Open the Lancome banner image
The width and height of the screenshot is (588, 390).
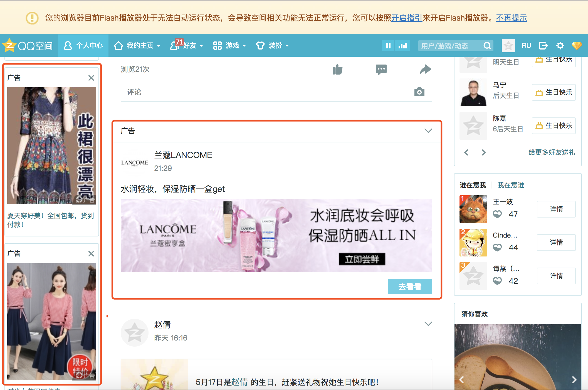(x=276, y=235)
